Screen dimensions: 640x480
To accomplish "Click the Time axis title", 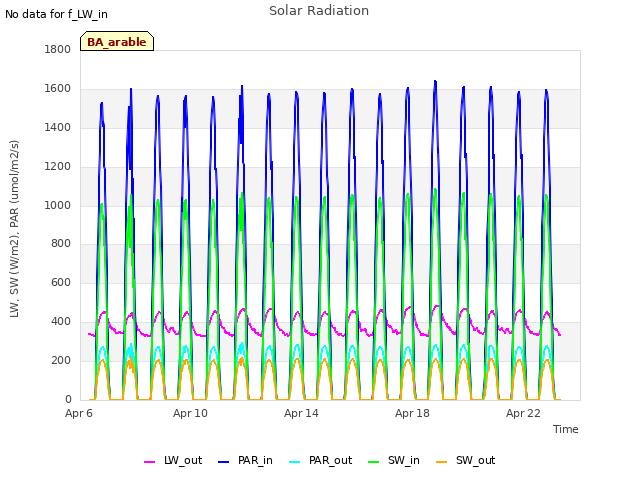I will 566,429.
